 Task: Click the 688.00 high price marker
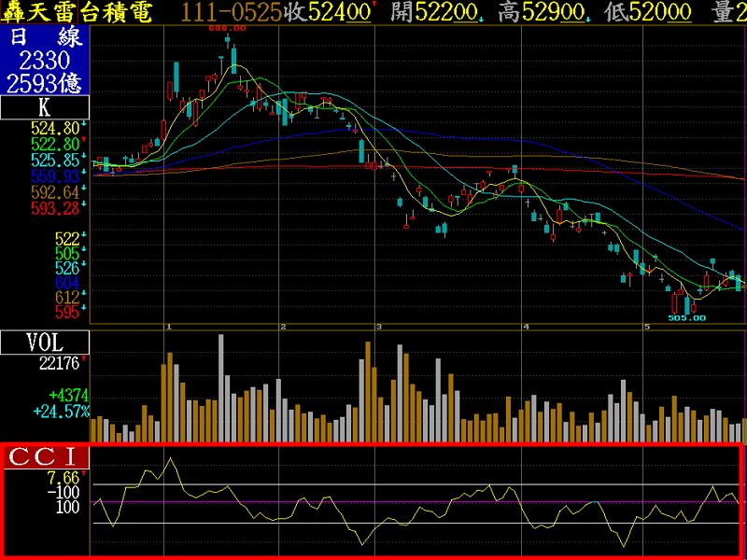pyautogui.click(x=228, y=29)
